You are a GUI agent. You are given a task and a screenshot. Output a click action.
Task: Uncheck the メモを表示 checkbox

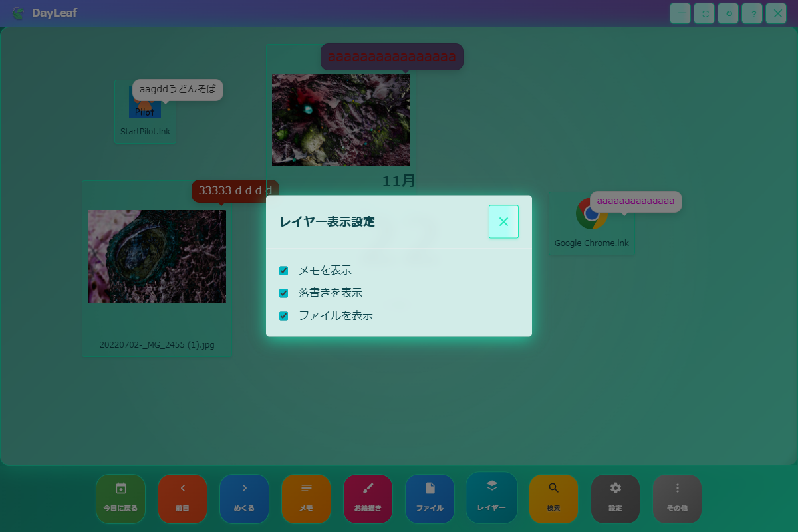click(284, 271)
